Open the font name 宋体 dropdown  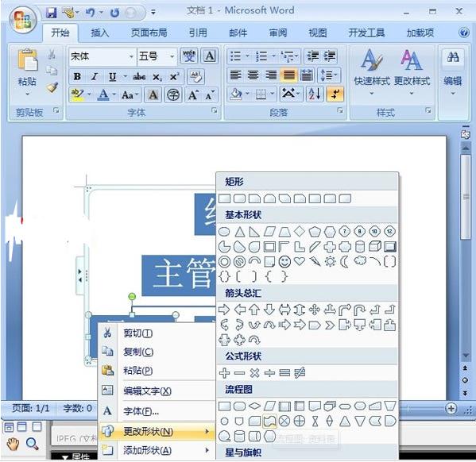pyautogui.click(x=131, y=56)
